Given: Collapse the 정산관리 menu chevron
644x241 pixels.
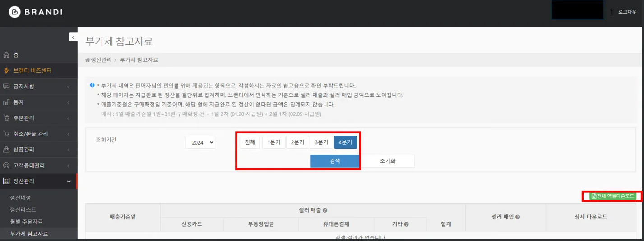Looking at the screenshot, I should (x=69, y=181).
